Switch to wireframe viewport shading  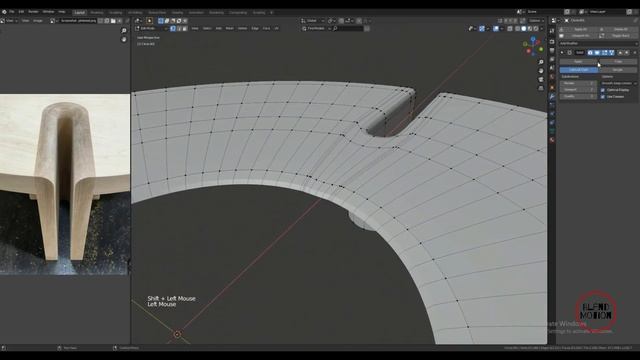pyautogui.click(x=518, y=29)
